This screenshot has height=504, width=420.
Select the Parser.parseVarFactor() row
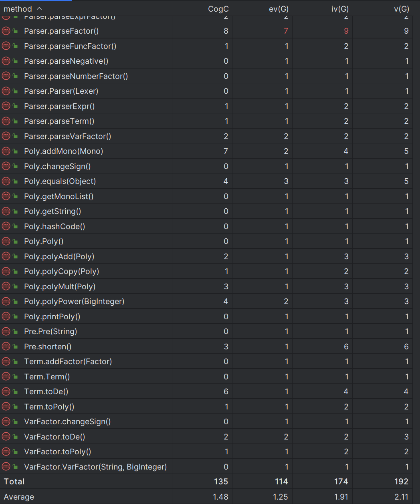(210, 136)
